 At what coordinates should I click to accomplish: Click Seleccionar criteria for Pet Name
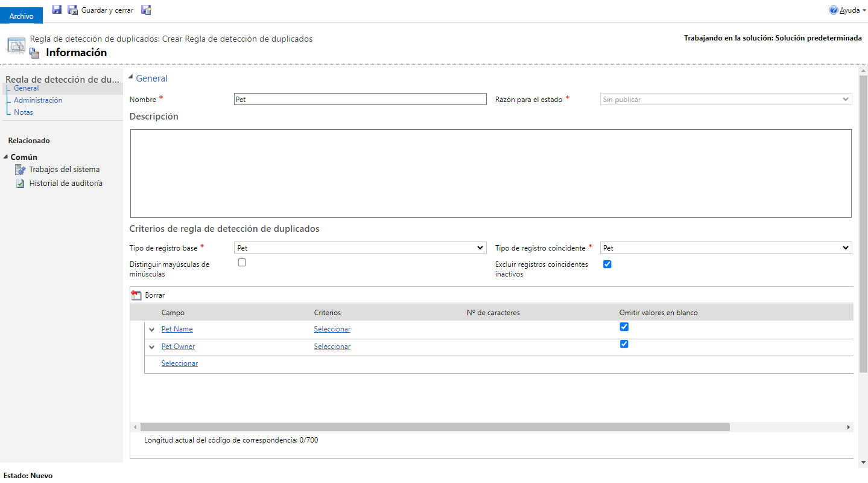click(x=332, y=329)
